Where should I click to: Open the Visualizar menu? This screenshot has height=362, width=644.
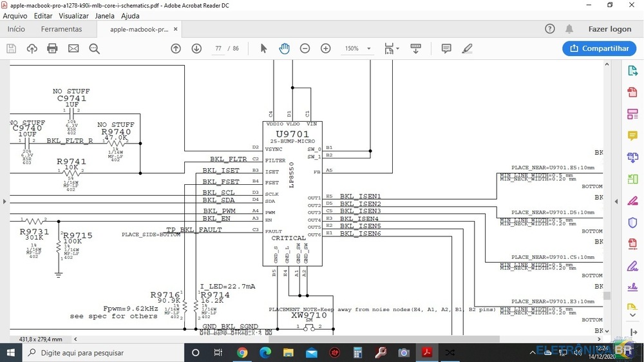(73, 16)
